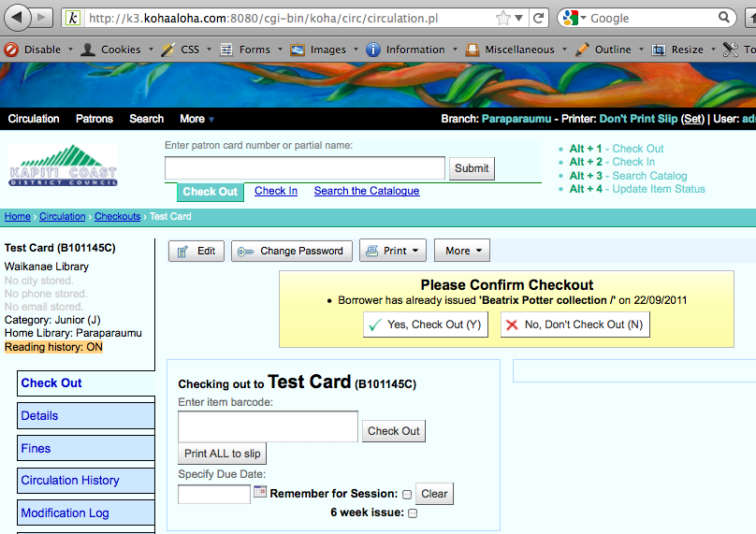Expand the Print dropdown button
This screenshot has height=534, width=756.
click(x=393, y=251)
